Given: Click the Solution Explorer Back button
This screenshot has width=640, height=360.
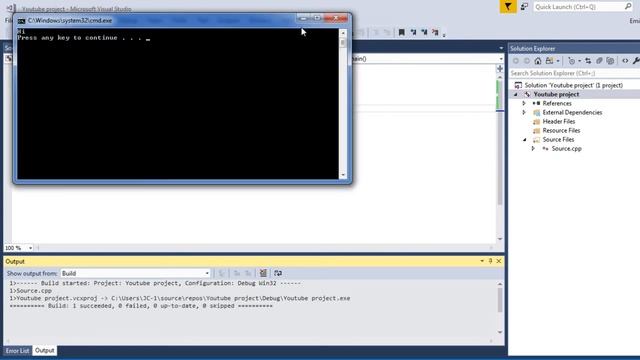Looking at the screenshot, I should pos(516,61).
